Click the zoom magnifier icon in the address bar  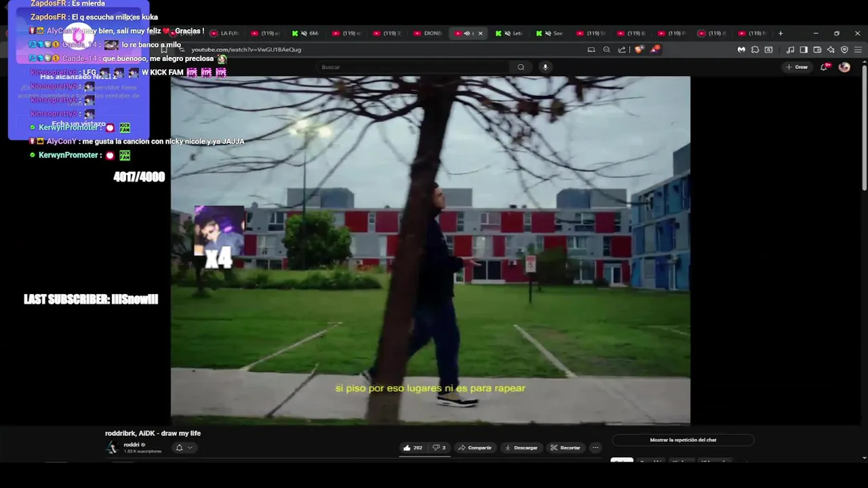point(606,49)
